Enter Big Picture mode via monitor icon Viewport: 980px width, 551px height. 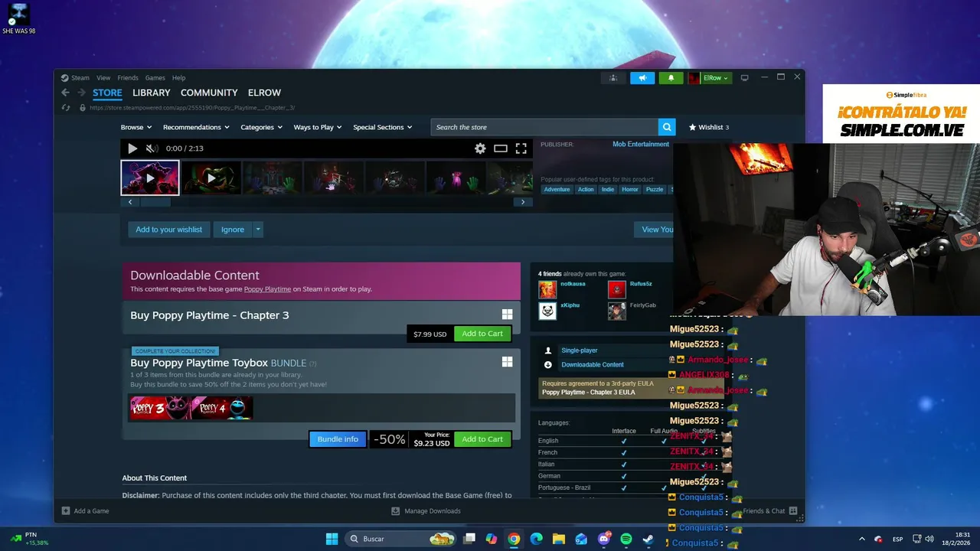coord(744,78)
